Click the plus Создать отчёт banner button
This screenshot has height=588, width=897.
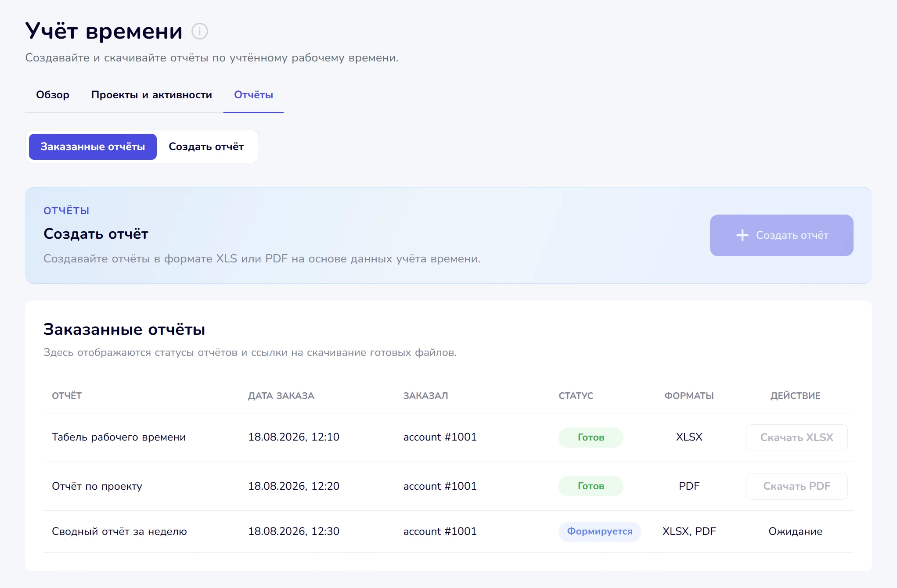point(782,235)
